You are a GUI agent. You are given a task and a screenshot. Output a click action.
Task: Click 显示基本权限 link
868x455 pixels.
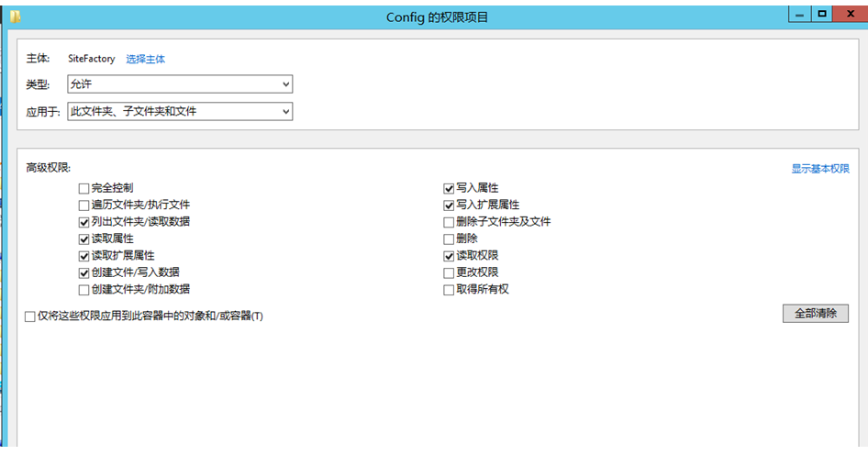(x=820, y=169)
